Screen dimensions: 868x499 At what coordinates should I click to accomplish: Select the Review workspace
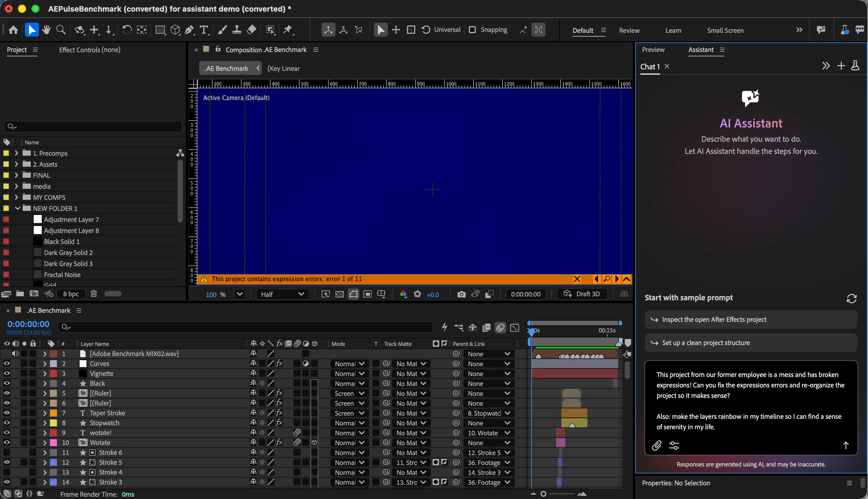tap(629, 30)
